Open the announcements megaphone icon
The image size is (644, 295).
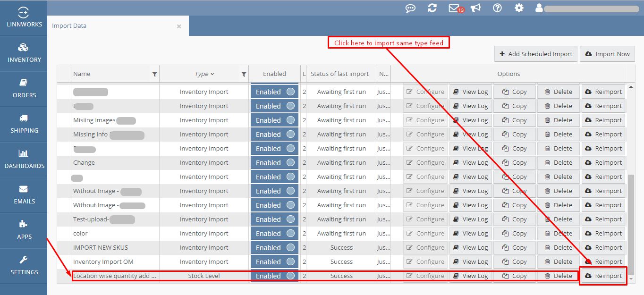tap(475, 8)
